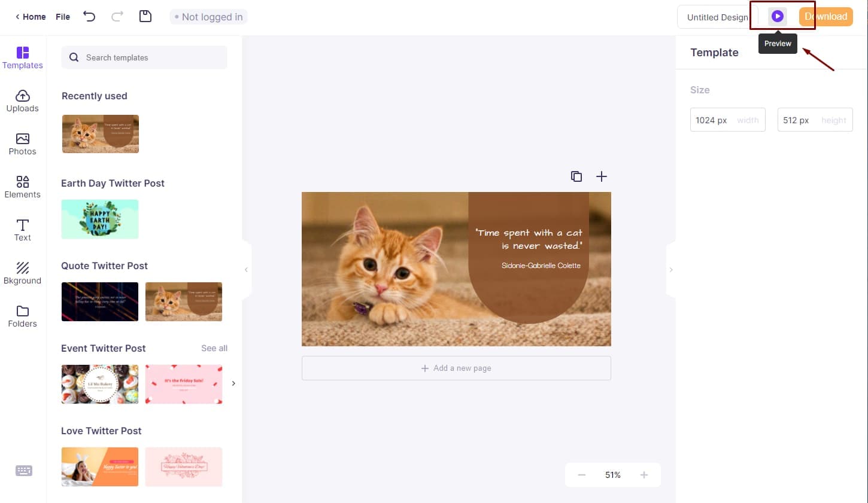868x503 pixels.
Task: Open the Templates sidebar panel
Action: 23,58
